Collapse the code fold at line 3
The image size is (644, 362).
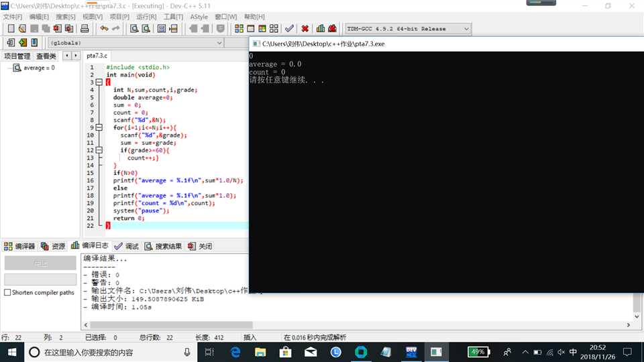click(x=99, y=82)
